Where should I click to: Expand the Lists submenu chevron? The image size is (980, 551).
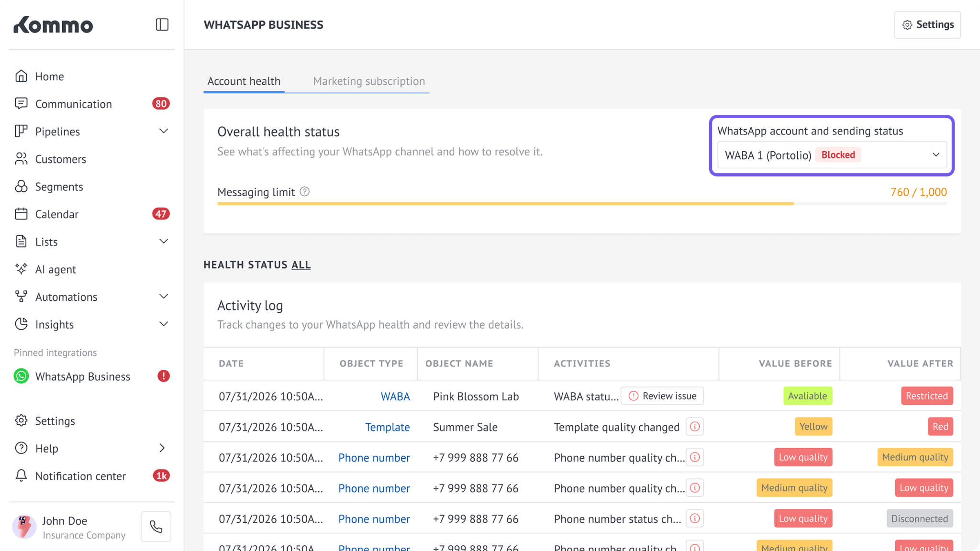(x=164, y=242)
